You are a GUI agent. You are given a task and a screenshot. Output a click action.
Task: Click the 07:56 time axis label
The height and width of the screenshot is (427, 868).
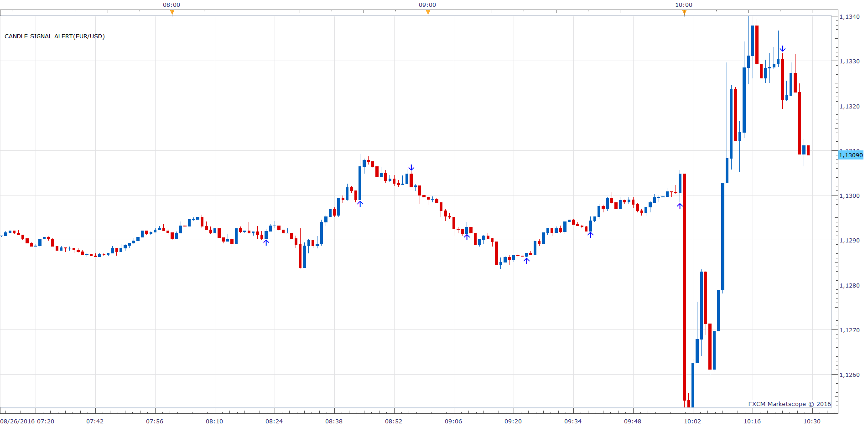click(155, 422)
